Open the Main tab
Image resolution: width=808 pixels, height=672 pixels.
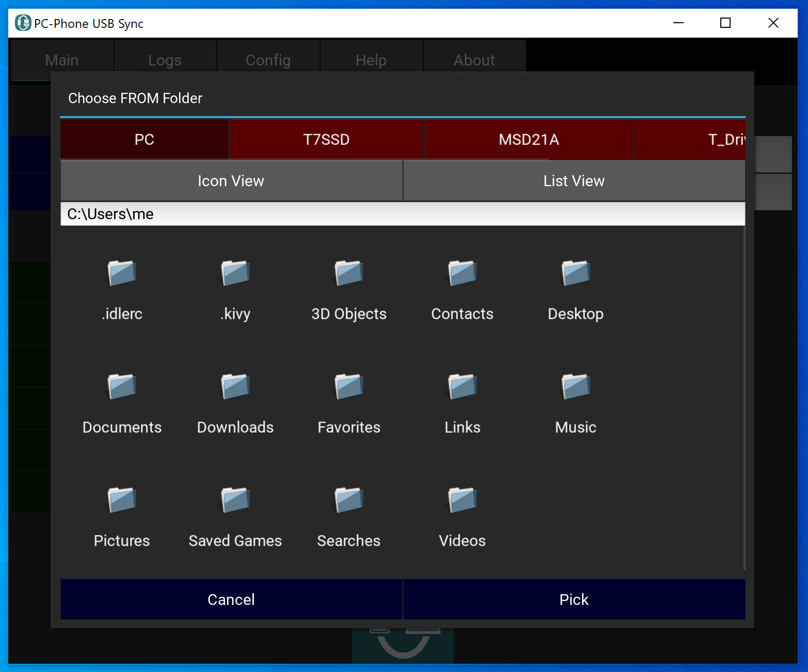pos(62,60)
